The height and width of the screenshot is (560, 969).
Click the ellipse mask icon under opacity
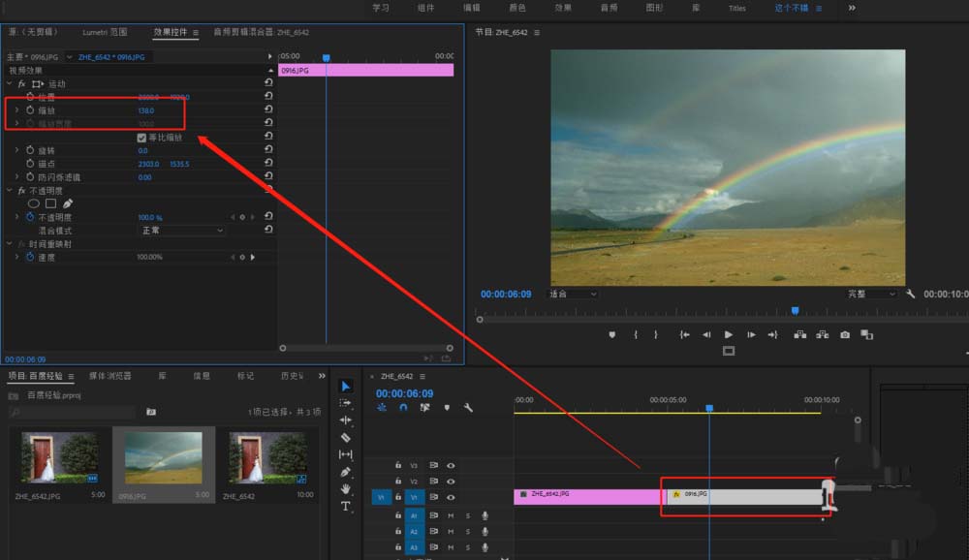[x=33, y=203]
